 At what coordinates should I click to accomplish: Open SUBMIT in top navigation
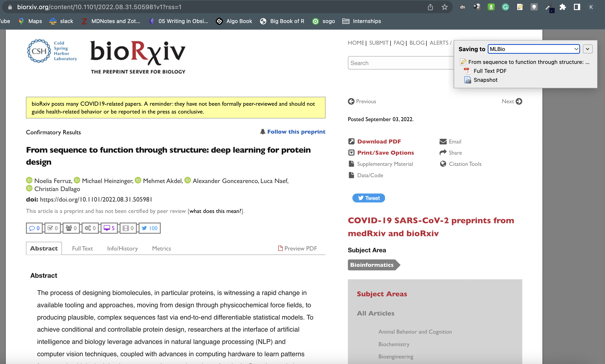pos(379,43)
